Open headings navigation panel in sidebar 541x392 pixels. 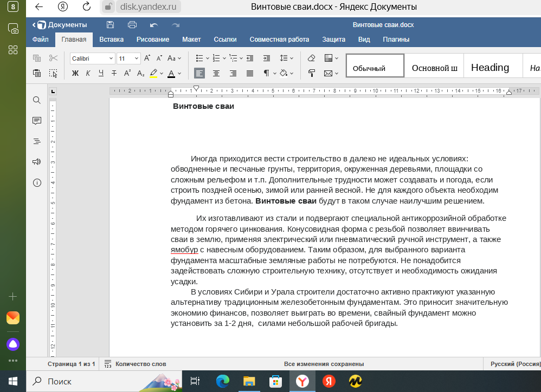(37, 141)
